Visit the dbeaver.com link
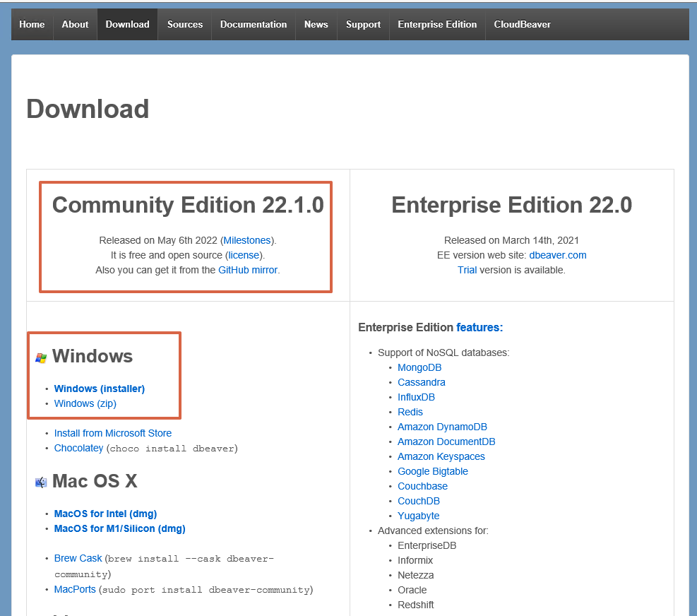Screen dimensions: 697x616 pos(557,255)
